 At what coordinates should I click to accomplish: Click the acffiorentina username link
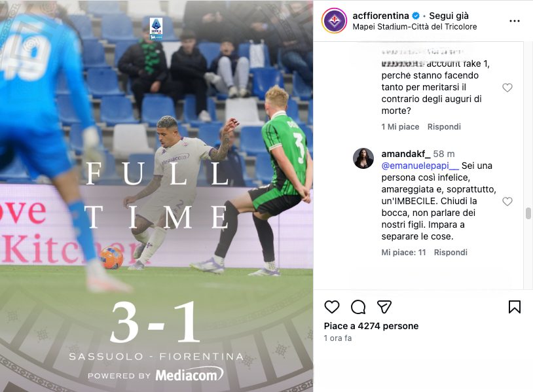coord(380,16)
